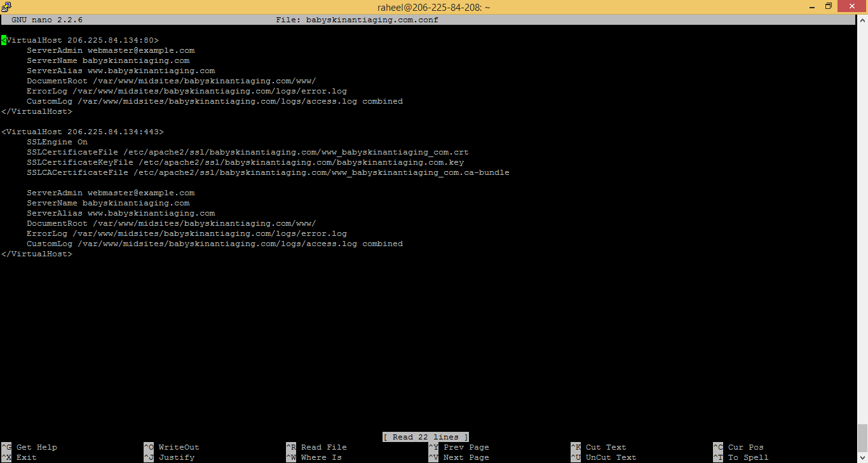868x463 pixels.
Task: Click the terminal scrollbar down arrow
Action: pyautogui.click(x=862, y=457)
